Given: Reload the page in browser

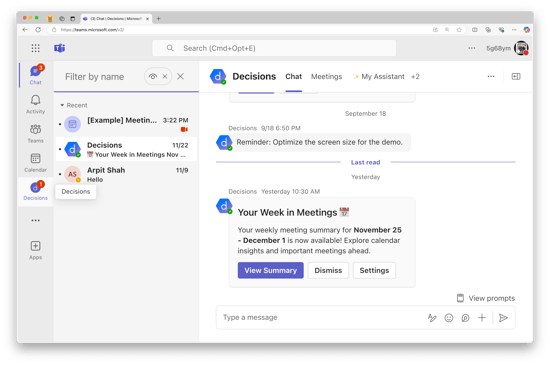Looking at the screenshot, I should click(38, 30).
